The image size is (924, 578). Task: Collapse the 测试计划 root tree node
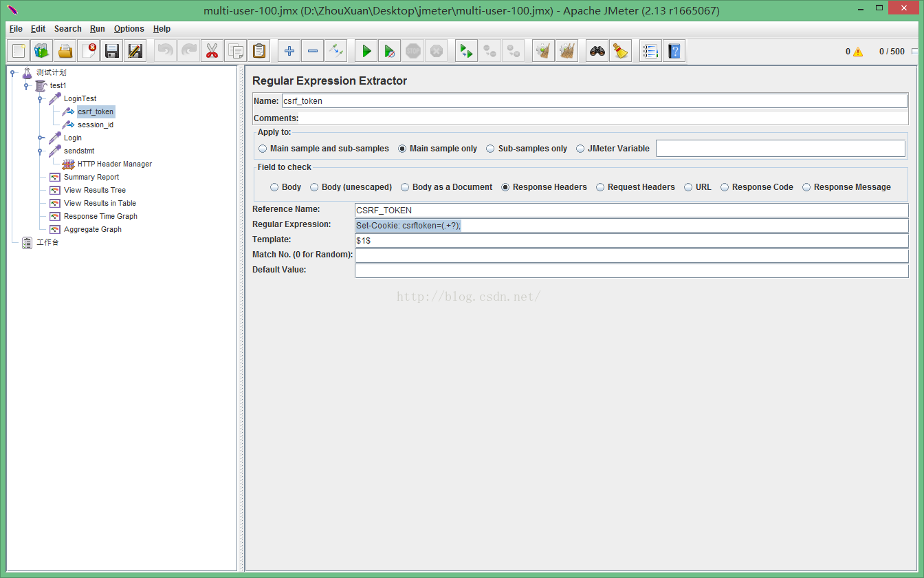(13, 72)
